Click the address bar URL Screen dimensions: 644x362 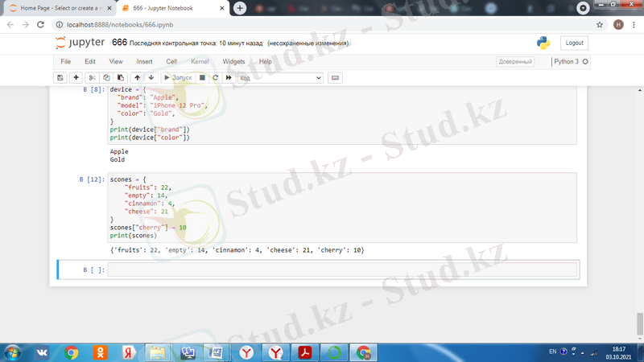click(120, 25)
